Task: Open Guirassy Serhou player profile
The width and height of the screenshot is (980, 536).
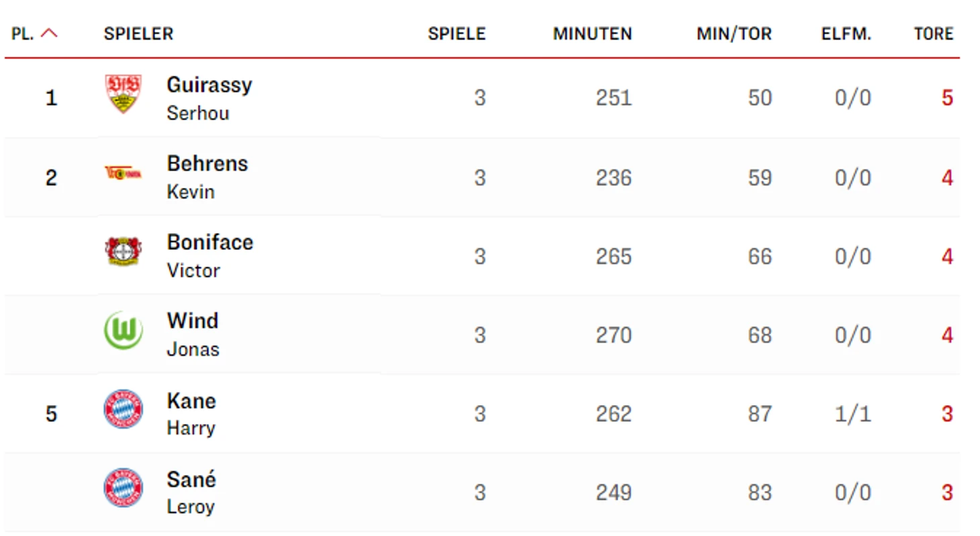Action: [209, 85]
